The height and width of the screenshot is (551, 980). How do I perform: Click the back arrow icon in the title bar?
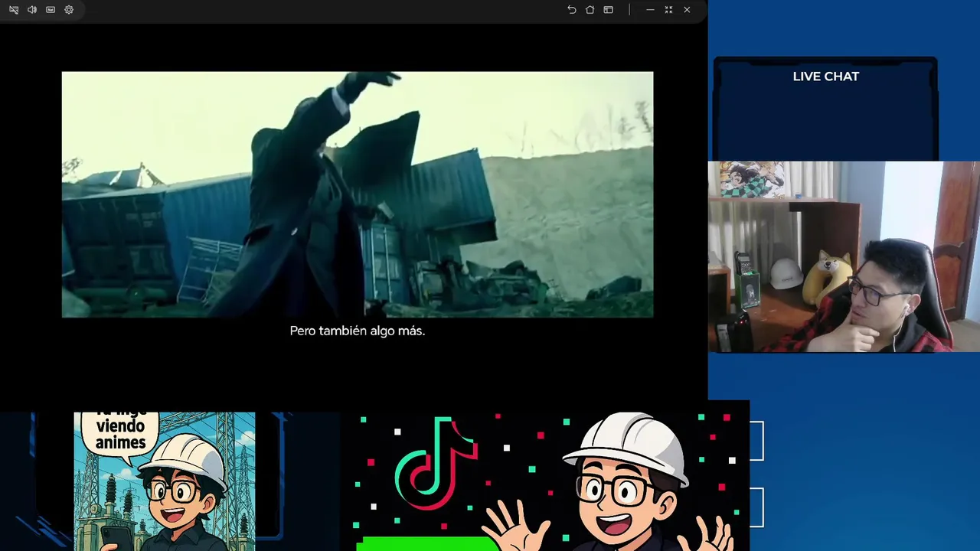pyautogui.click(x=572, y=10)
